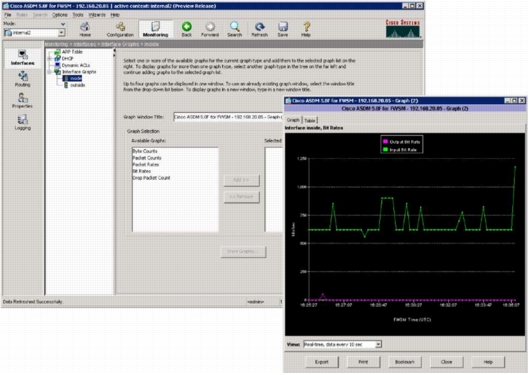Open the Wizards menu

pyautogui.click(x=97, y=15)
